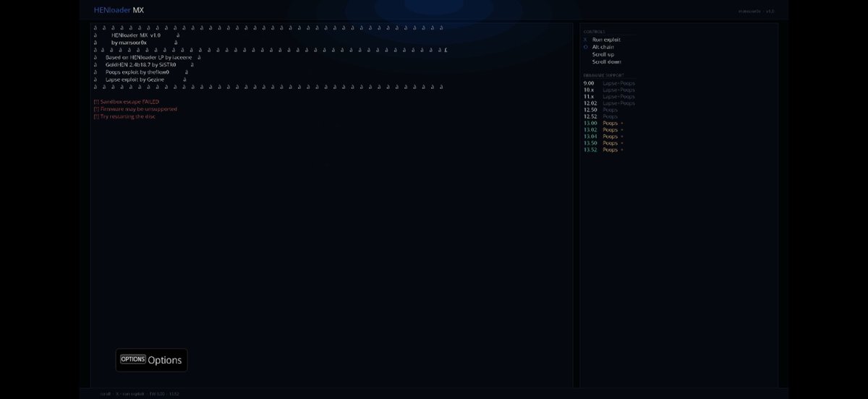
Task: Click the CONTROLS section heading
Action: tap(594, 32)
